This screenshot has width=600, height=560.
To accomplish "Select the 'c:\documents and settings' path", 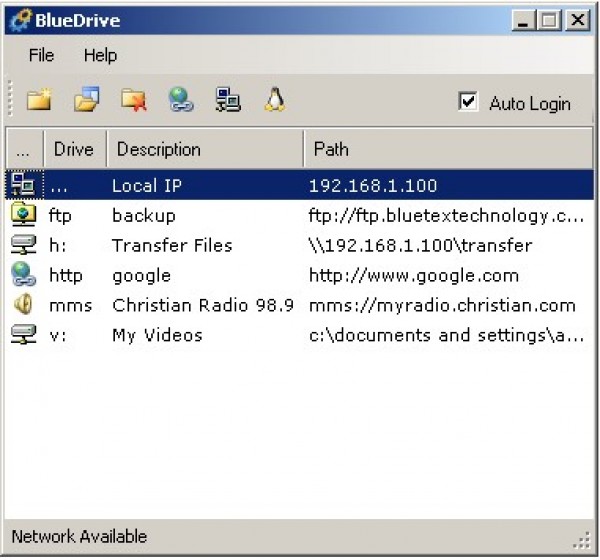I will click(x=446, y=335).
